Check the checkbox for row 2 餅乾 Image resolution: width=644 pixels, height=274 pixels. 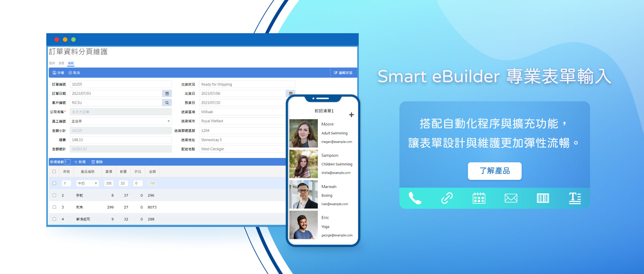[54, 195]
